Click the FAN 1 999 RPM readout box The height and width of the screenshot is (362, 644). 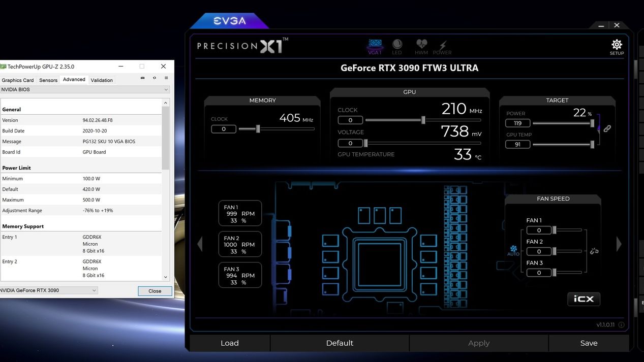[240, 213]
